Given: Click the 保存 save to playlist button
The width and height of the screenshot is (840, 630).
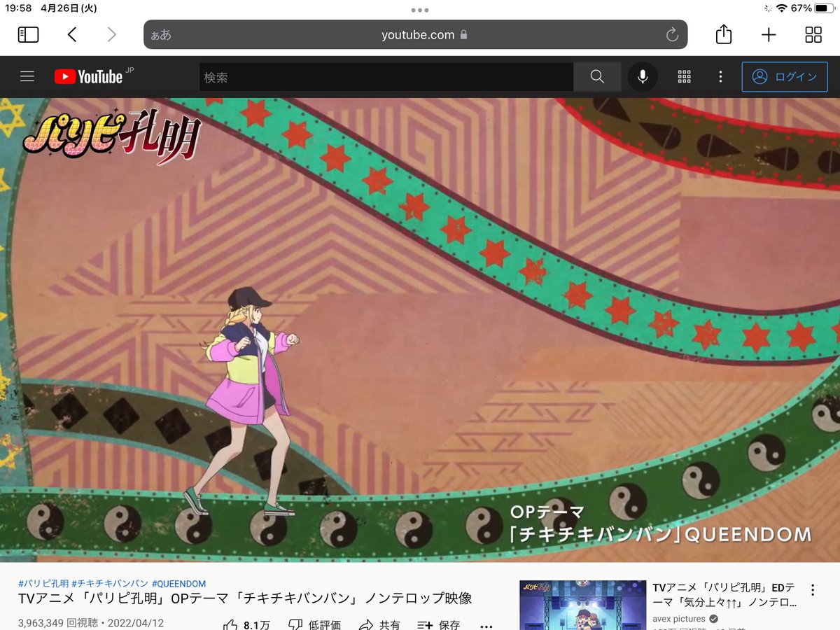Looking at the screenshot, I should pyautogui.click(x=438, y=624).
